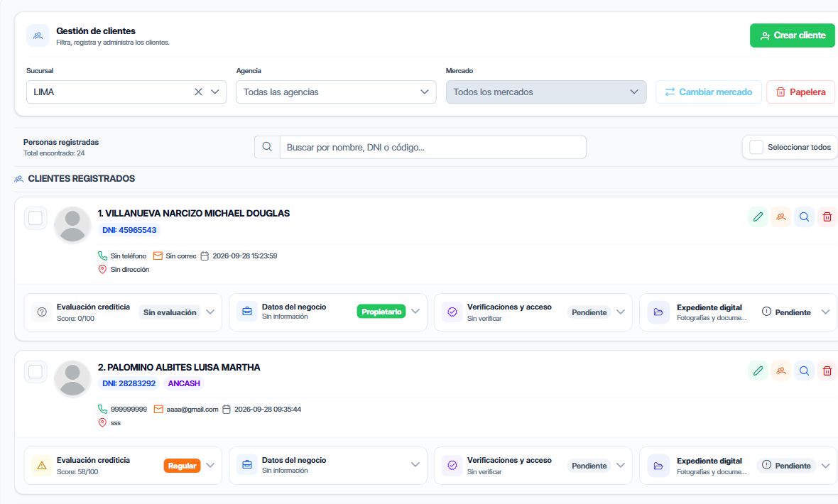Image resolution: width=838 pixels, height=504 pixels.
Task: Open the Agencia dropdown
Action: (336, 92)
